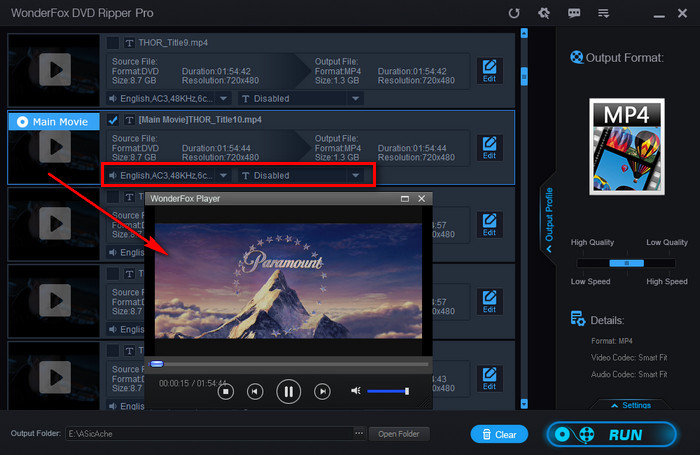The height and width of the screenshot is (455, 700).
Task: Play preview thumbnail of the fourth title
Action: click(x=55, y=300)
